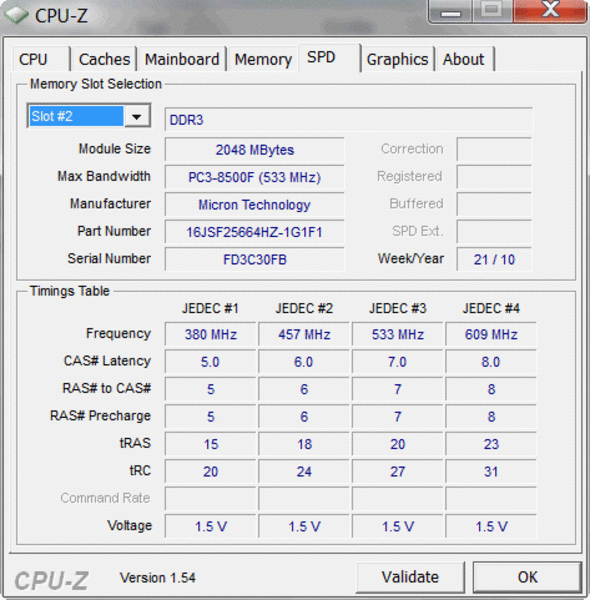This screenshot has width=590, height=600.
Task: Click the JEDEC #1 Voltage cell 1.5 V
Action: 210,527
